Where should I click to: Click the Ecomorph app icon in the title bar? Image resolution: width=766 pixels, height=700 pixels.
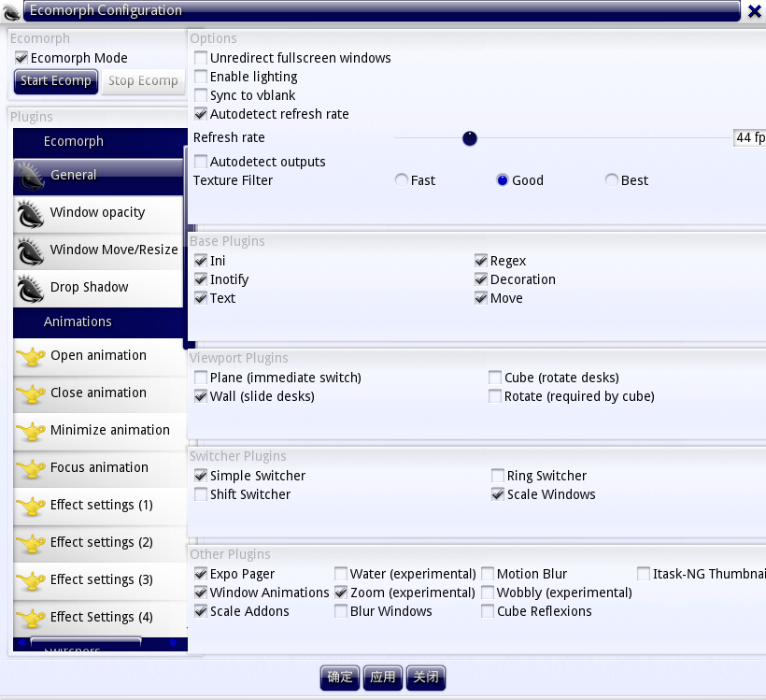click(11, 12)
